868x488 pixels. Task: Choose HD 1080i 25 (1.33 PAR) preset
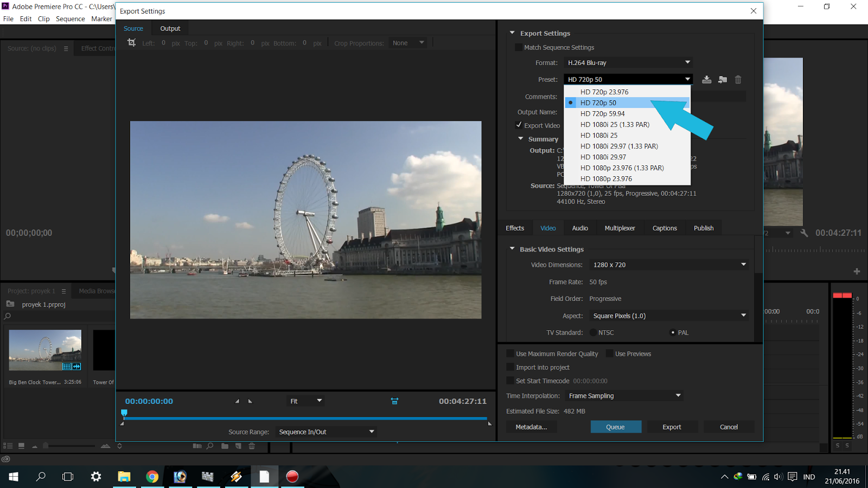tap(627, 125)
